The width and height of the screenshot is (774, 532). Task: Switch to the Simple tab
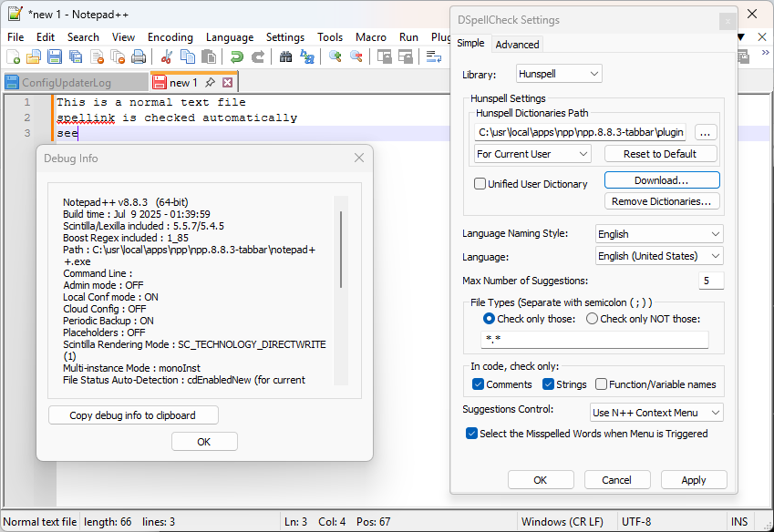pos(470,43)
